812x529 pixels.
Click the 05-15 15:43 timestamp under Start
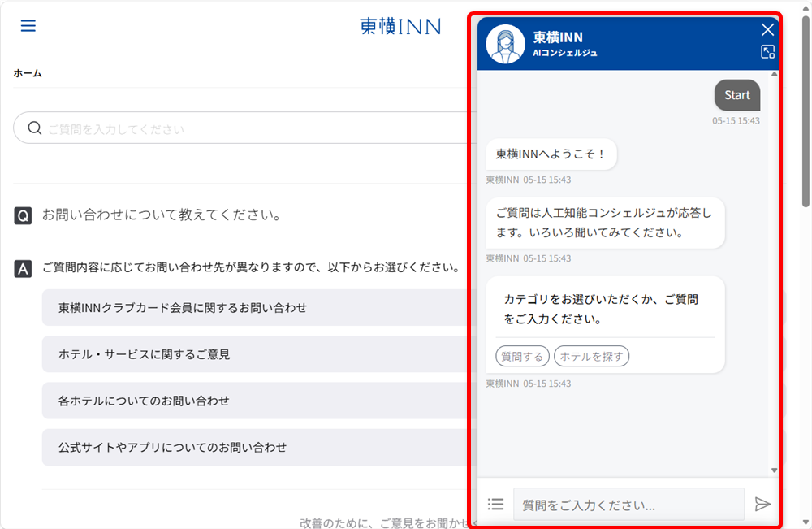(736, 121)
